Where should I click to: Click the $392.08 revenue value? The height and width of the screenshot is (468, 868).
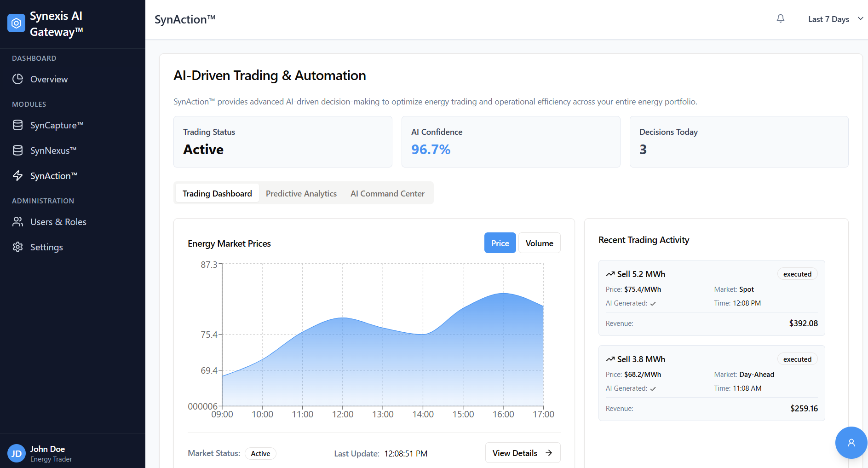click(804, 324)
